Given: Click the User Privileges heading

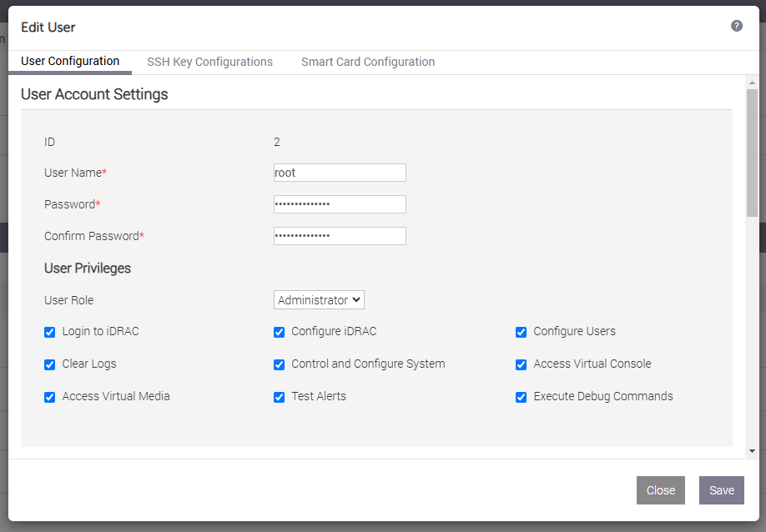Looking at the screenshot, I should 88,269.
